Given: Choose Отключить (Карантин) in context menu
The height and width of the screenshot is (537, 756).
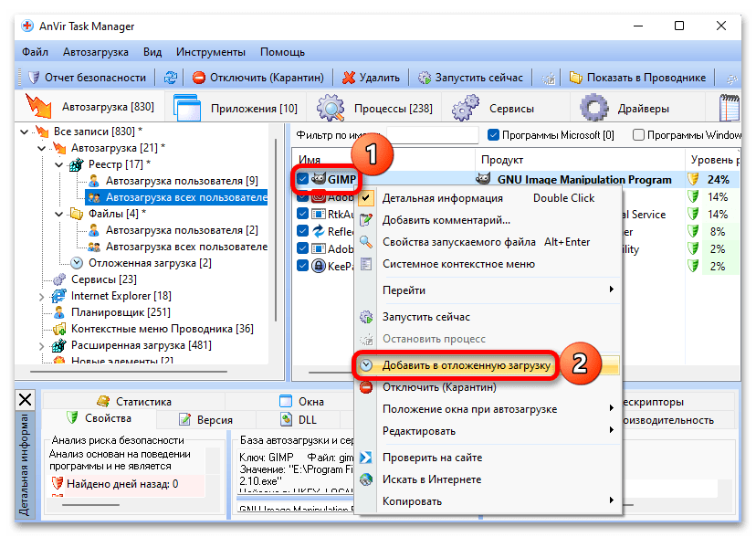Looking at the screenshot, I should point(487,387).
